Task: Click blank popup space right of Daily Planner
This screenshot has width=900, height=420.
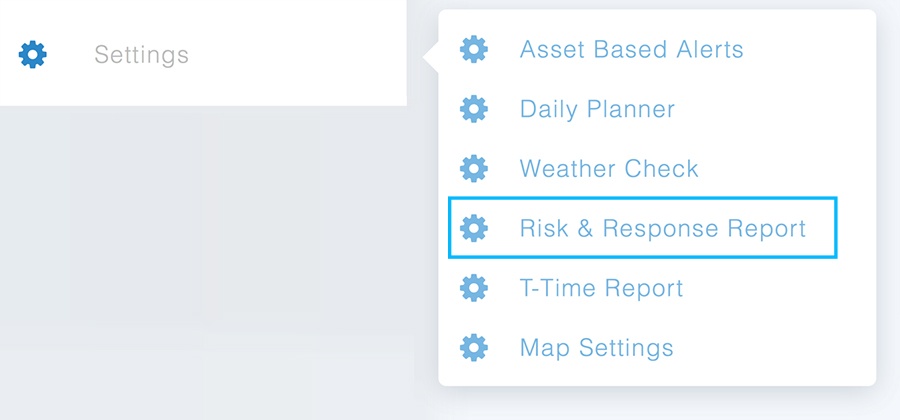Action: tap(775, 109)
